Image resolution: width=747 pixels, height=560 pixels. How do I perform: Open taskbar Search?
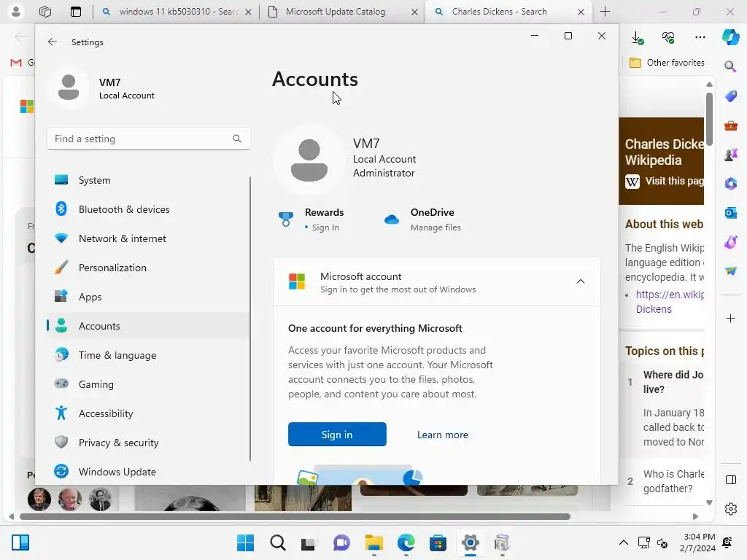pos(278,542)
